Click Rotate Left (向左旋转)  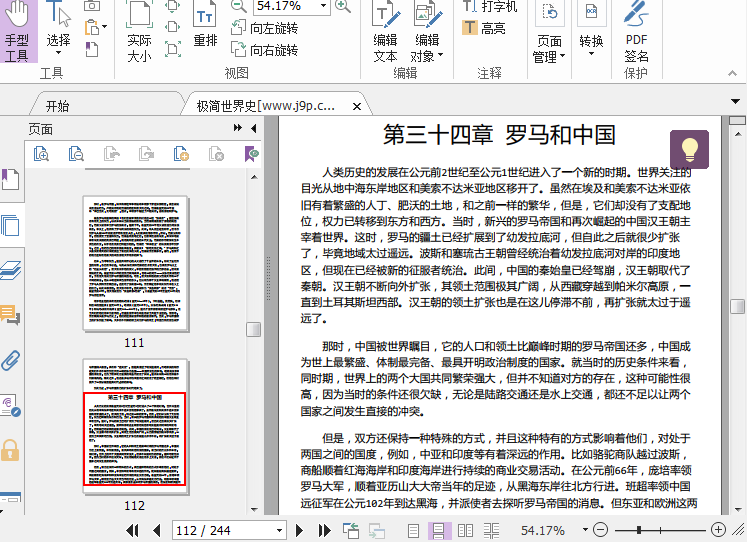[x=264, y=29]
